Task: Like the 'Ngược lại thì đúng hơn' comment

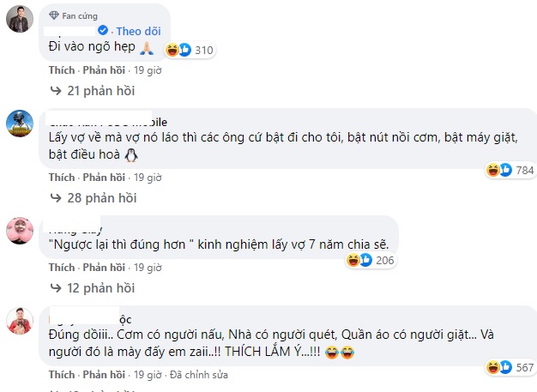Action: click(x=62, y=268)
